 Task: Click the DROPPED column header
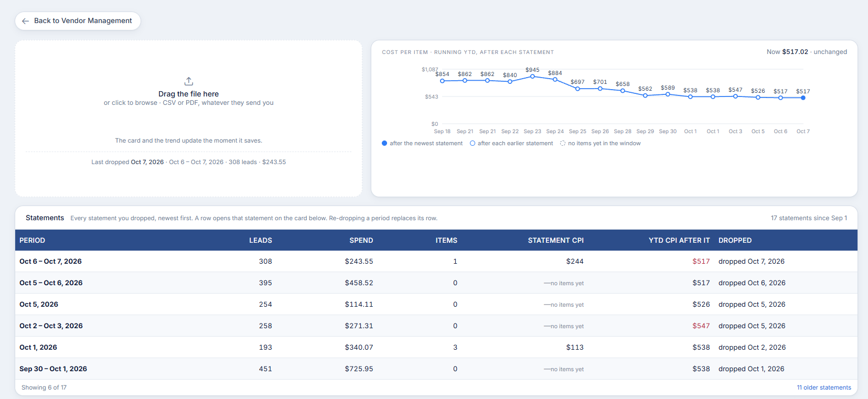[x=735, y=240]
